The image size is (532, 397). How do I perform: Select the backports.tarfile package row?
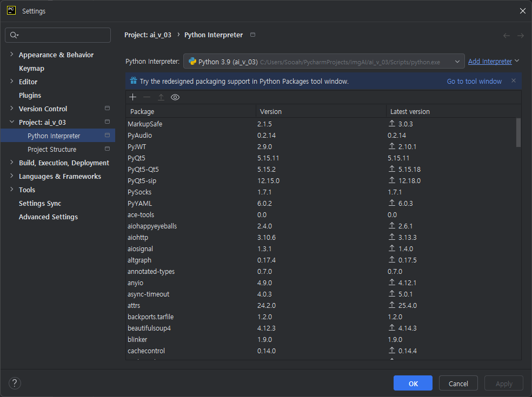[x=321, y=317]
